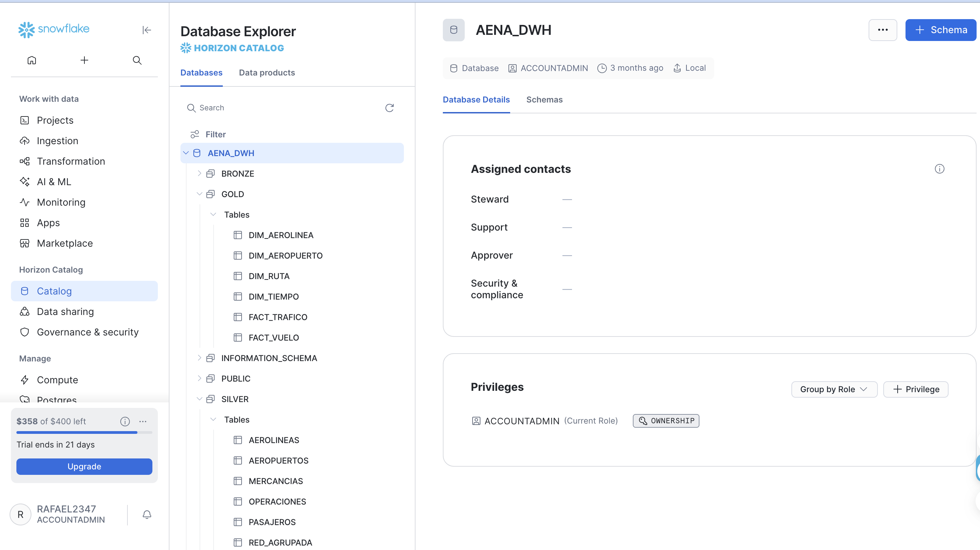Open table PASAJEROS
The height and width of the screenshot is (550, 980).
272,522
